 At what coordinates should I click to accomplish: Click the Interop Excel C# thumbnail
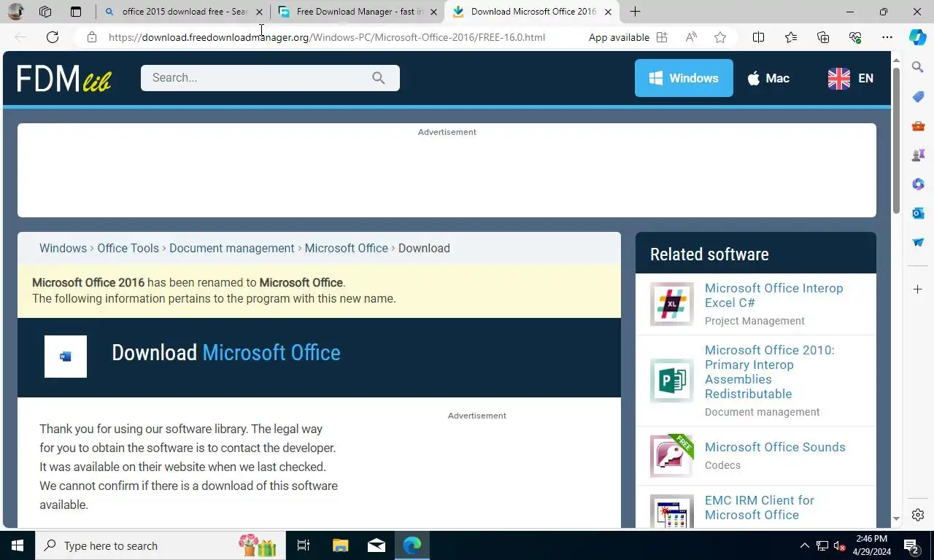pos(672,304)
